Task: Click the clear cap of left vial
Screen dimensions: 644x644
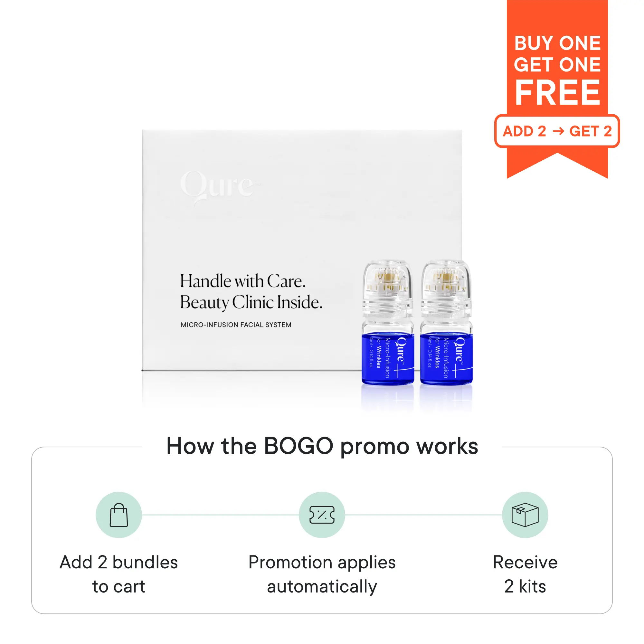Action: pos(388,288)
